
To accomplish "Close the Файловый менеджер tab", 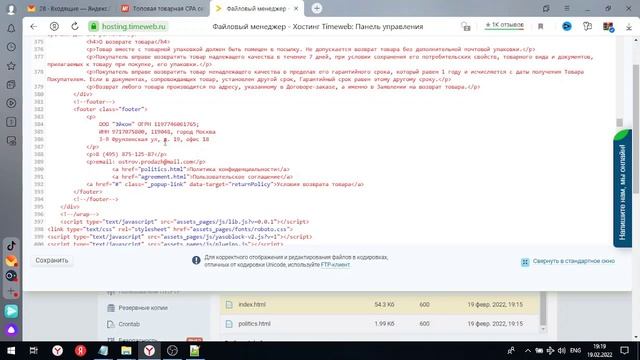I will (x=296, y=9).
